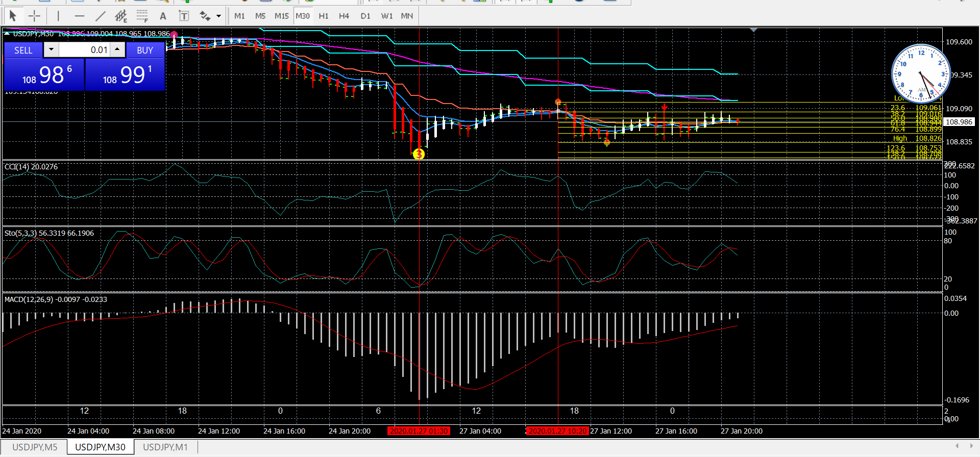Select the cursor arrow tool
980x457 pixels.
coord(13,16)
